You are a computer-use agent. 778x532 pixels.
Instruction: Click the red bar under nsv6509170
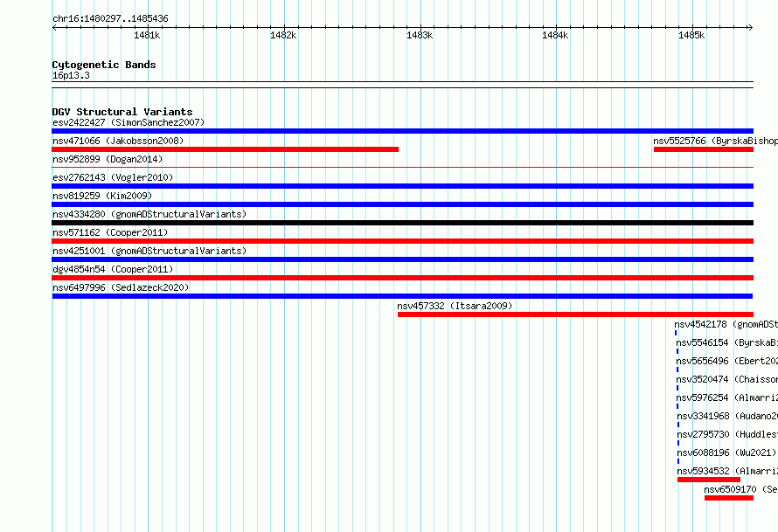coord(729,498)
